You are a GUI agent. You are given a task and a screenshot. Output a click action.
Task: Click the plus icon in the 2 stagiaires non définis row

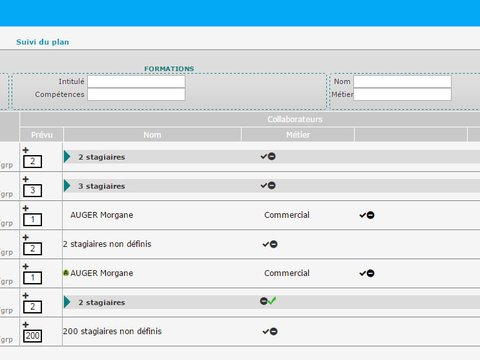click(x=26, y=237)
